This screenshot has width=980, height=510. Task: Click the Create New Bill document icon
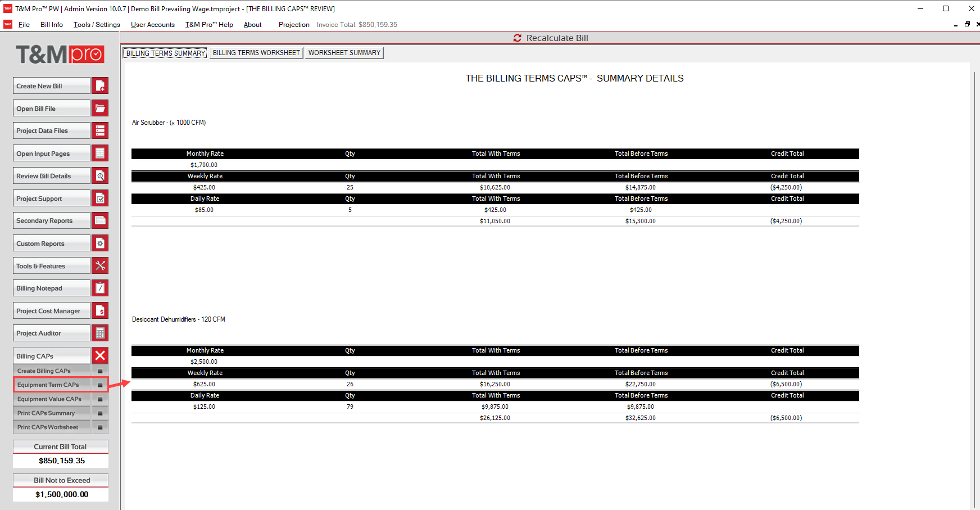(x=100, y=85)
